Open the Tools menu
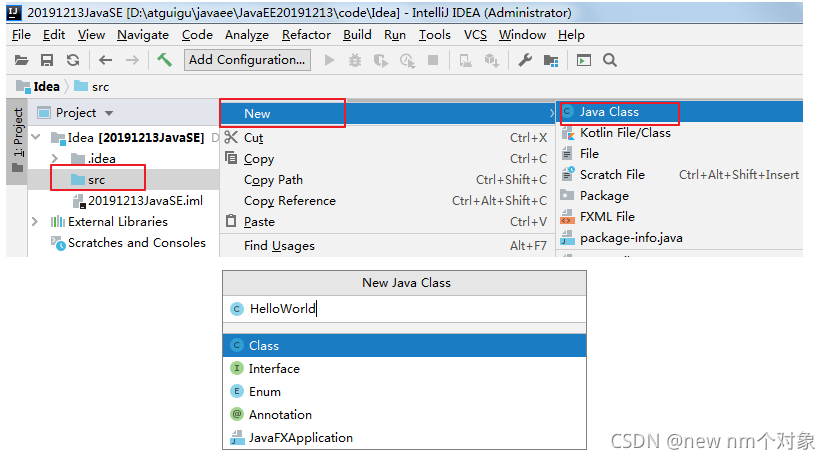Screen dimensions: 831x459 click(x=435, y=35)
